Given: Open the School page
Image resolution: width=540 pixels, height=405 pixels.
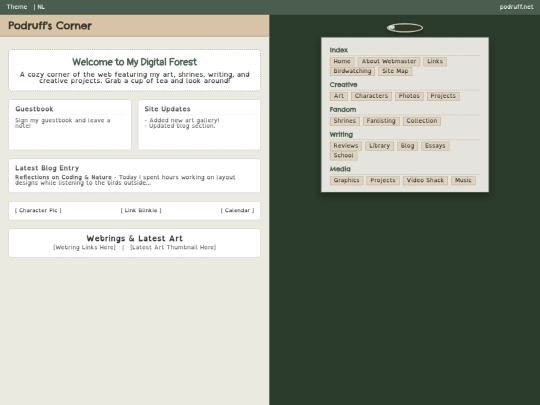Looking at the screenshot, I should pos(344,155).
